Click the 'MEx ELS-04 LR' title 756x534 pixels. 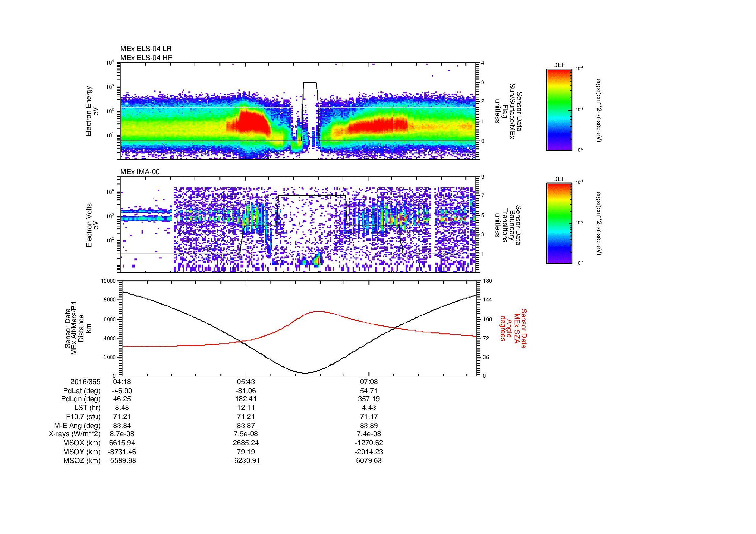click(x=146, y=49)
